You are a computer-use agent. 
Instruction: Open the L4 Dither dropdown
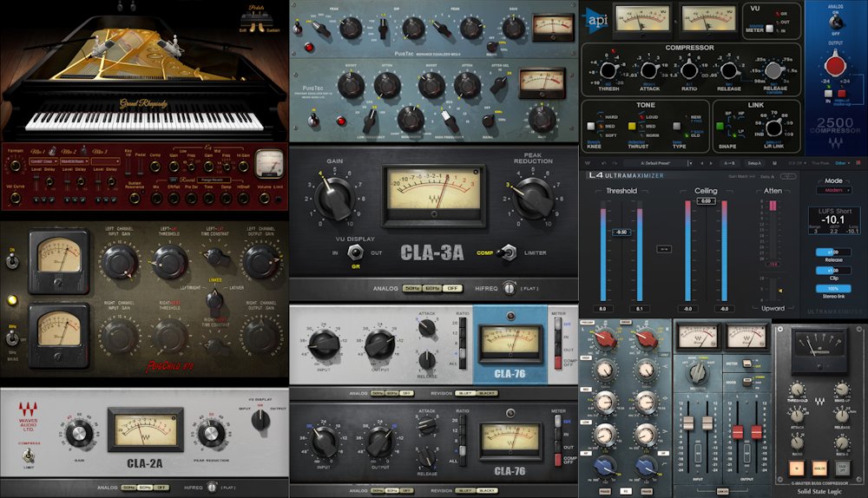coord(843,163)
